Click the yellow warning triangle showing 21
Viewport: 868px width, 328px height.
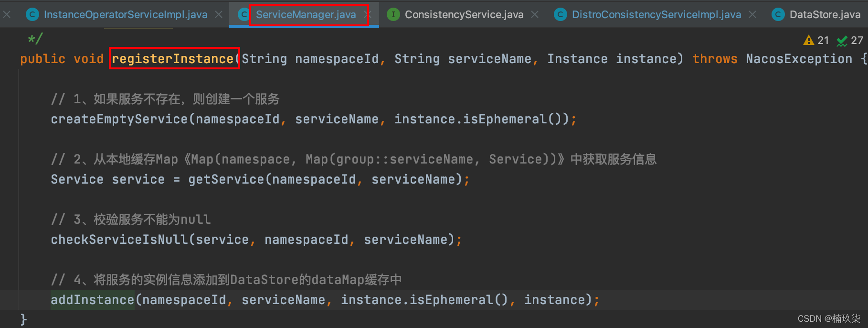[808, 40]
